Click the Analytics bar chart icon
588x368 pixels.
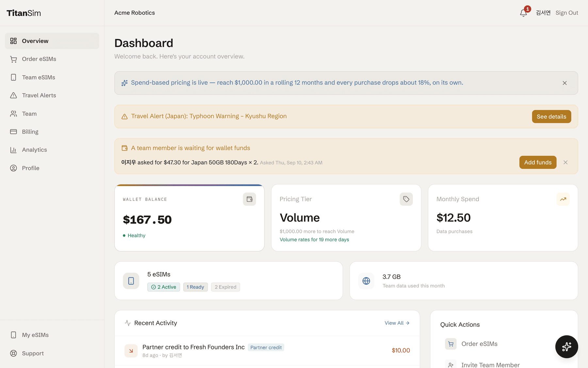point(13,150)
